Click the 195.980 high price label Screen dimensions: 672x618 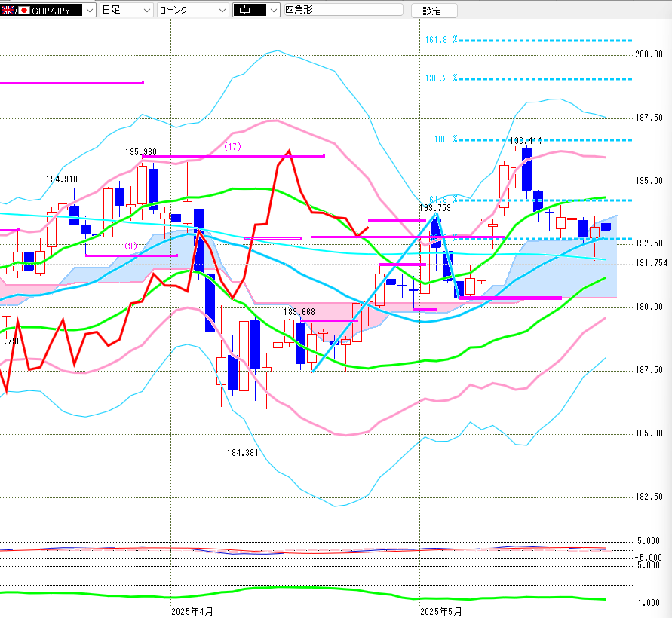pos(140,152)
